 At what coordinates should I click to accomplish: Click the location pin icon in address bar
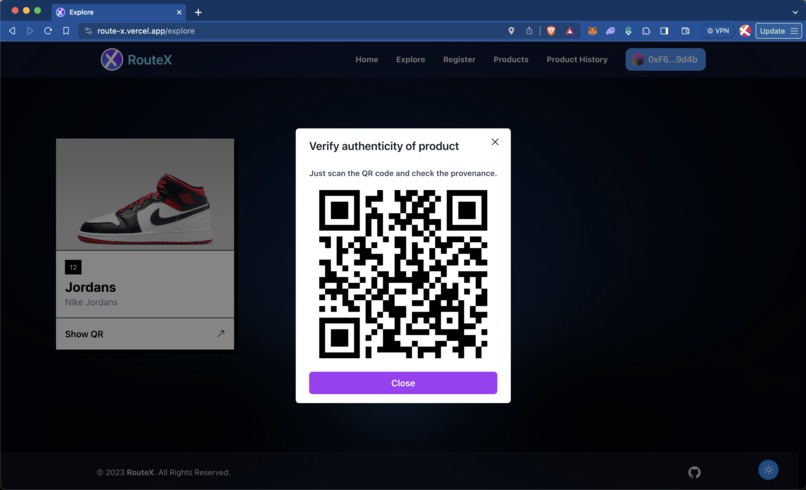coord(511,31)
